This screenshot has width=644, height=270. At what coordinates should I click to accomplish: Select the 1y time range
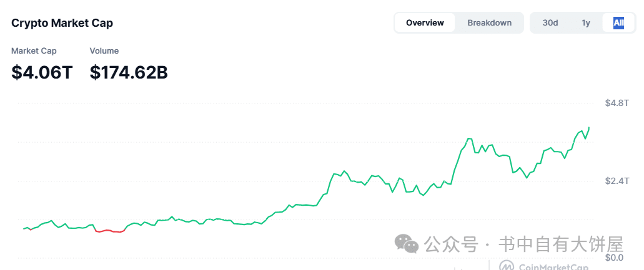[586, 22]
